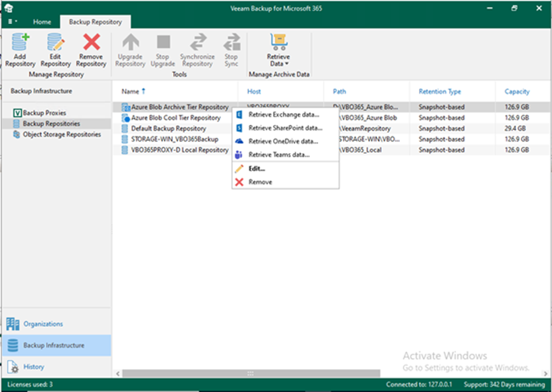Click SharePoint icon in context menu
The height and width of the screenshot is (392, 552).
[x=239, y=128]
